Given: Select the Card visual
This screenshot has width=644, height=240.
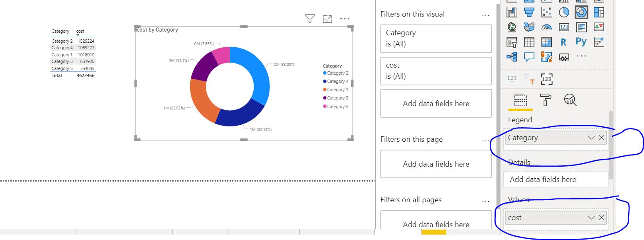Looking at the screenshot, I should (x=564, y=27).
